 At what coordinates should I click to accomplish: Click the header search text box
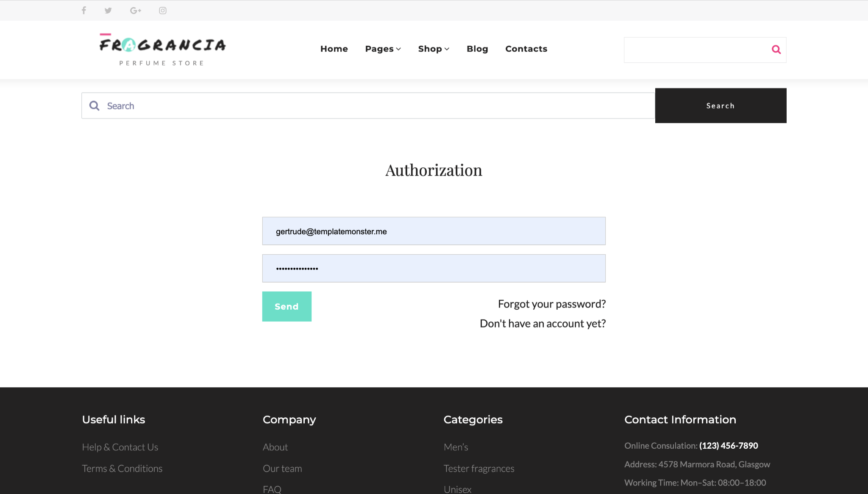695,50
